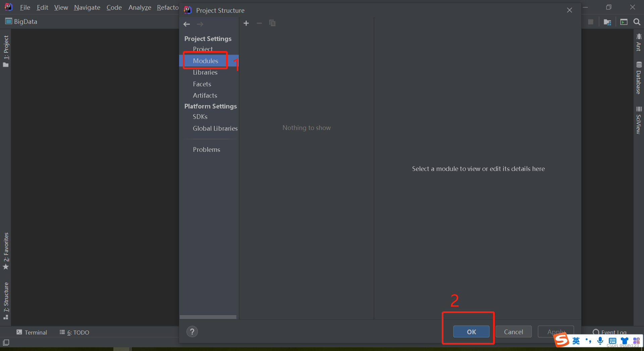Select Global Libraries item
Image resolution: width=644 pixels, height=351 pixels.
[215, 128]
